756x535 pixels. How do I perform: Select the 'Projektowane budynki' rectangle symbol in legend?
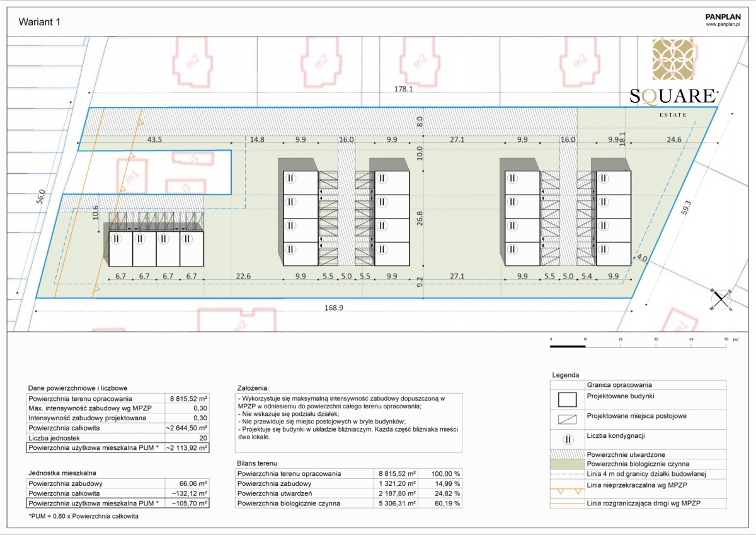point(568,400)
